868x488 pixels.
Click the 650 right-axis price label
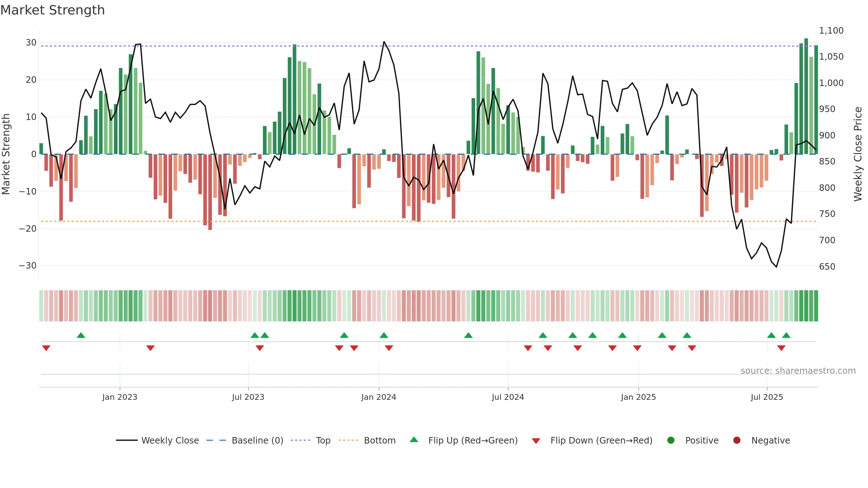click(x=827, y=267)
